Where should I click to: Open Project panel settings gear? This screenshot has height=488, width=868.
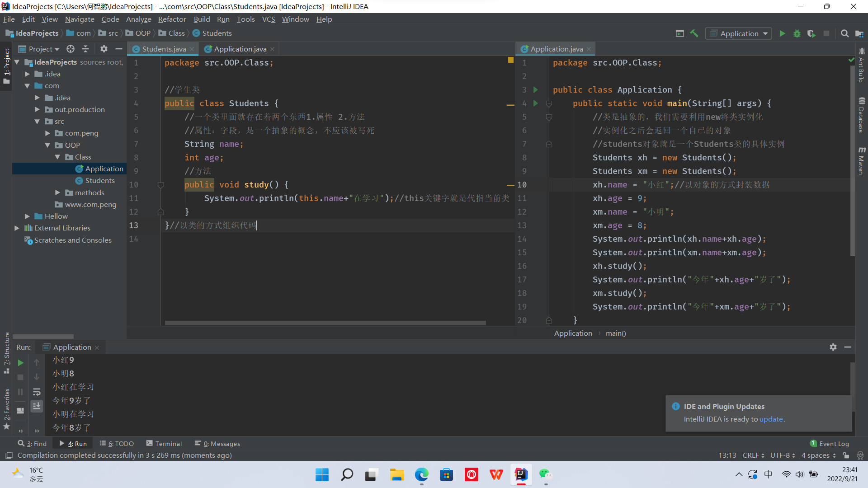104,49
